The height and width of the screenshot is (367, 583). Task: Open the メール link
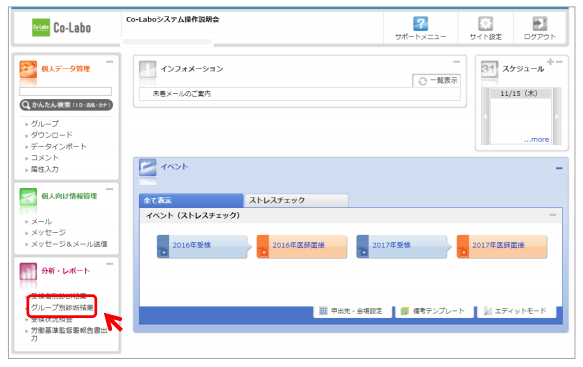41,222
